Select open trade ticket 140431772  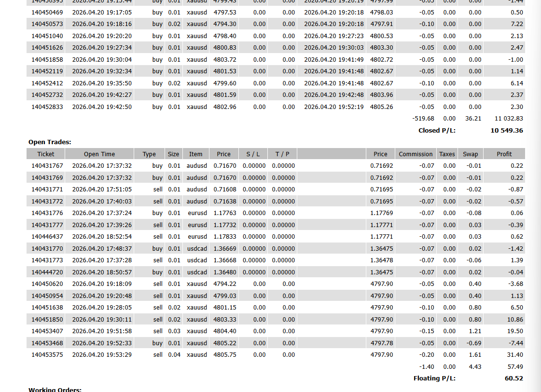pyautogui.click(x=47, y=202)
